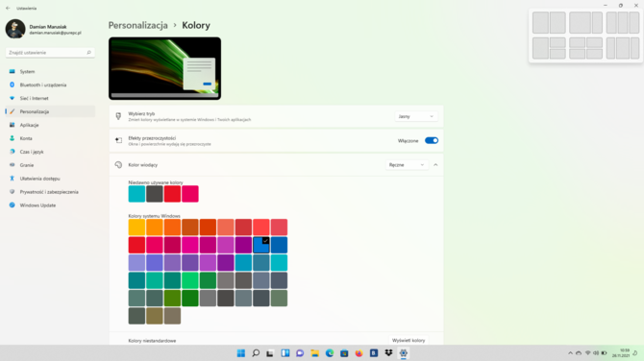Click the Personalizacja breadcrumb link

[138, 25]
